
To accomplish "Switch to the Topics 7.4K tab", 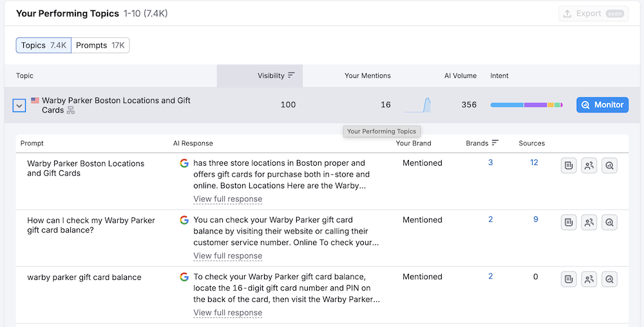I will pos(44,45).
